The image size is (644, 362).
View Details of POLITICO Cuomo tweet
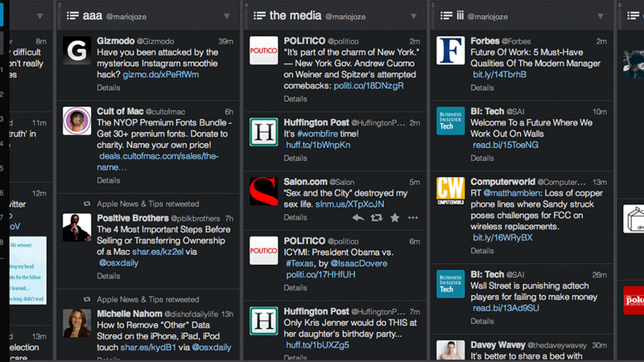tap(295, 99)
